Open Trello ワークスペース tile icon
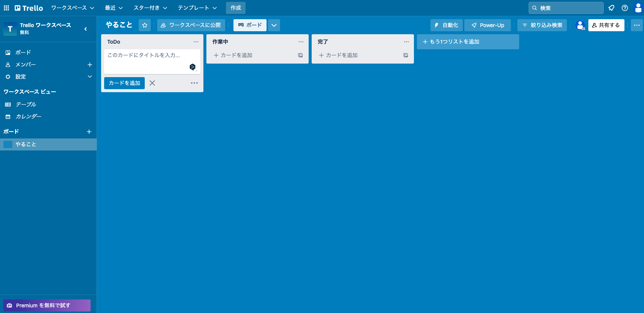This screenshot has height=313, width=644. 10,29
